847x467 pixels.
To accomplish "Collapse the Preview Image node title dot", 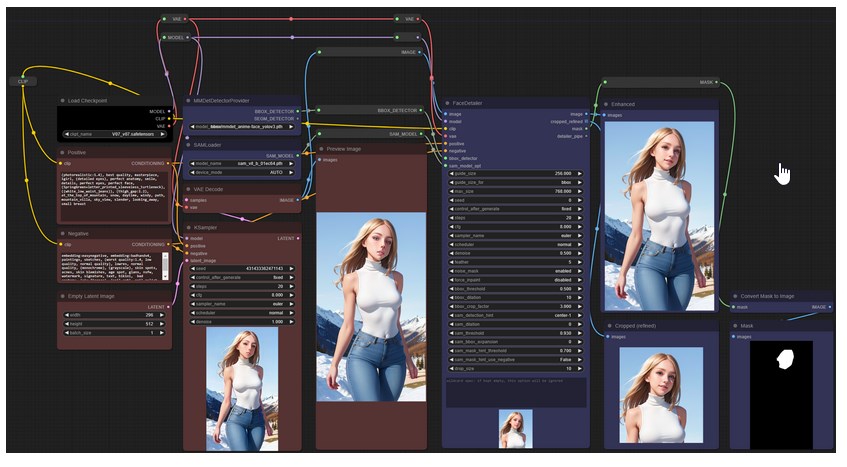I will (321, 149).
